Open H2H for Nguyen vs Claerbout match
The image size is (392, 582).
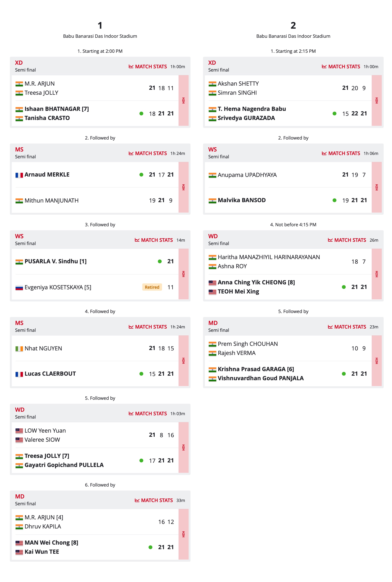tap(183, 361)
